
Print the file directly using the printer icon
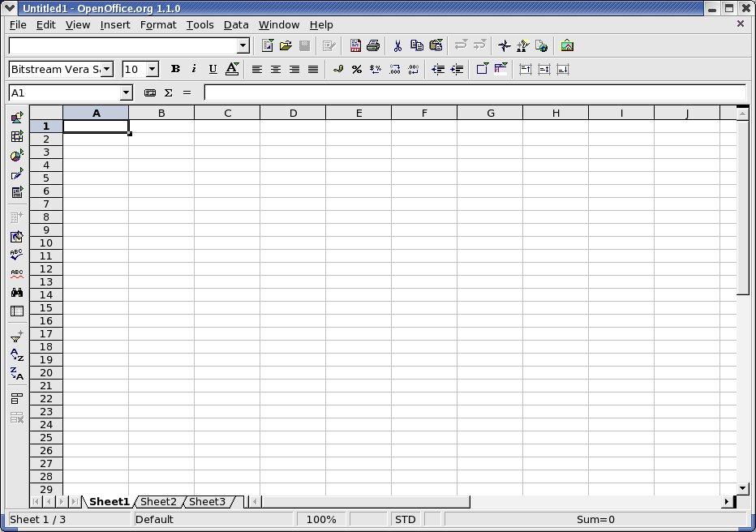[x=373, y=45]
